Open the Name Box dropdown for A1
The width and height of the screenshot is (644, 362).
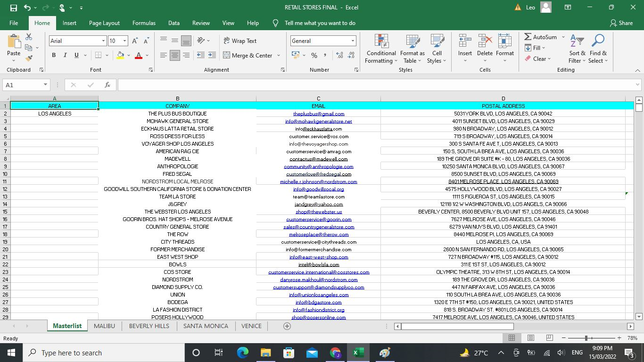pyautogui.click(x=45, y=85)
